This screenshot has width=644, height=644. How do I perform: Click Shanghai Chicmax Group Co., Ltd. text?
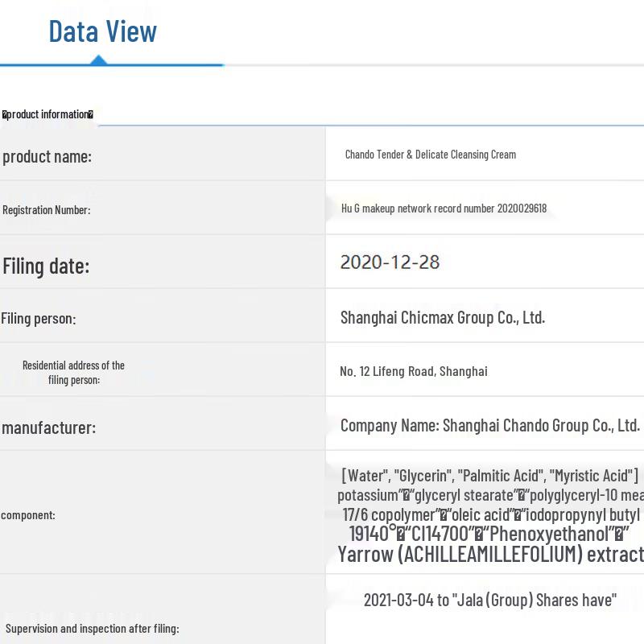tap(442, 317)
